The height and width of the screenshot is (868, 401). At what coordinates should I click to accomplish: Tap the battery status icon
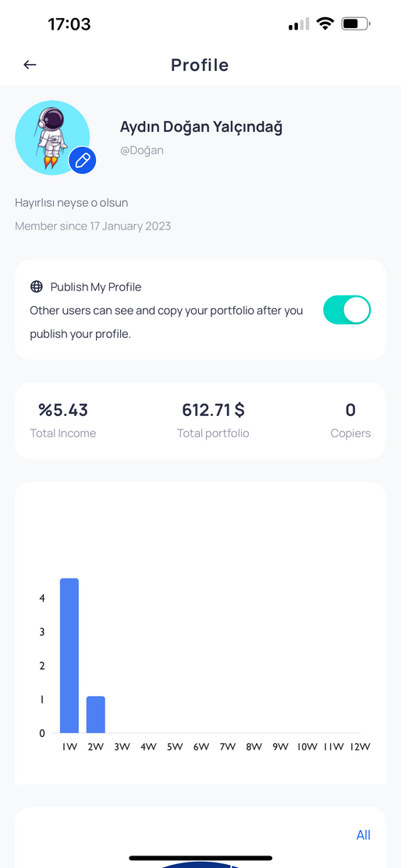356,23
